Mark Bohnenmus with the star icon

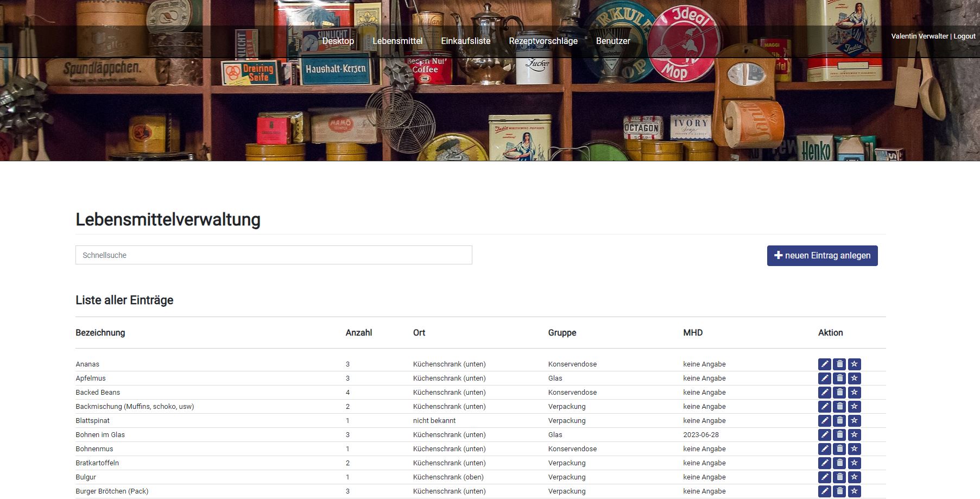coord(854,449)
